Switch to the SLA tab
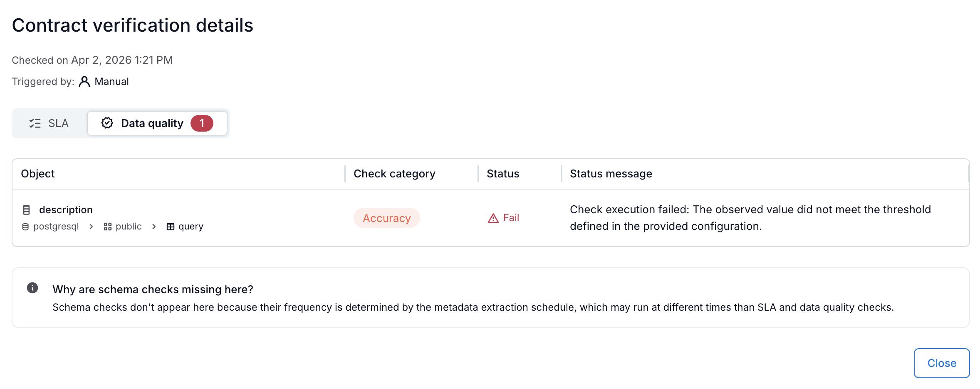Screen dimensions: 980x389 tap(49, 123)
